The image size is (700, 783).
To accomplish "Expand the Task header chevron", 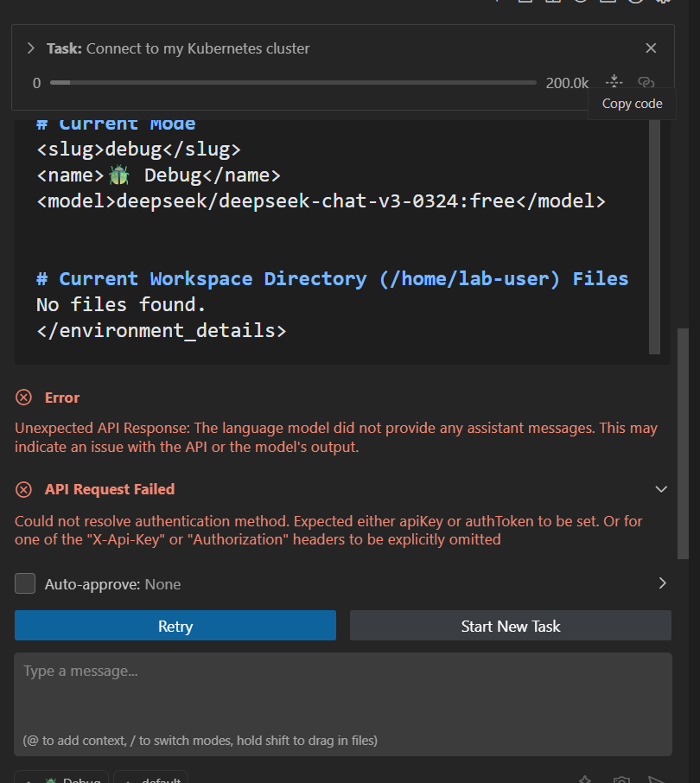I will 30,48.
